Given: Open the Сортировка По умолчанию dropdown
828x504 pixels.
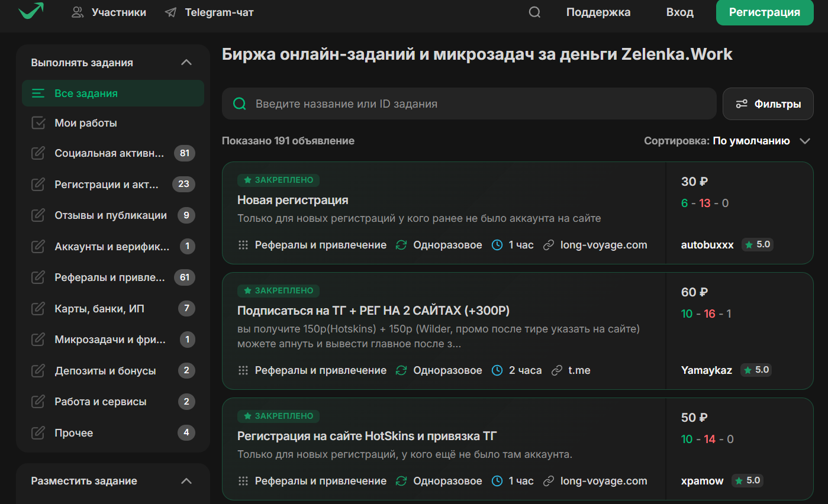Looking at the screenshot, I should coord(727,141).
